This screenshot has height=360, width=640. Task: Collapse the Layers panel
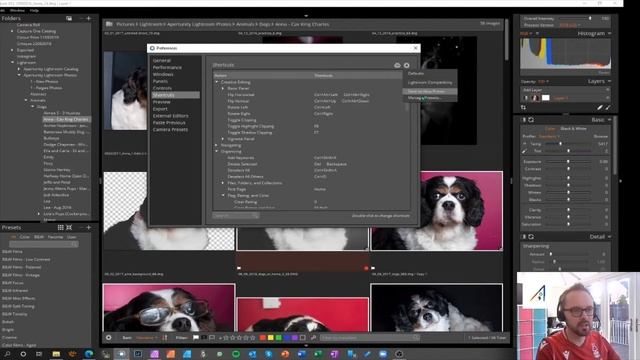click(609, 82)
